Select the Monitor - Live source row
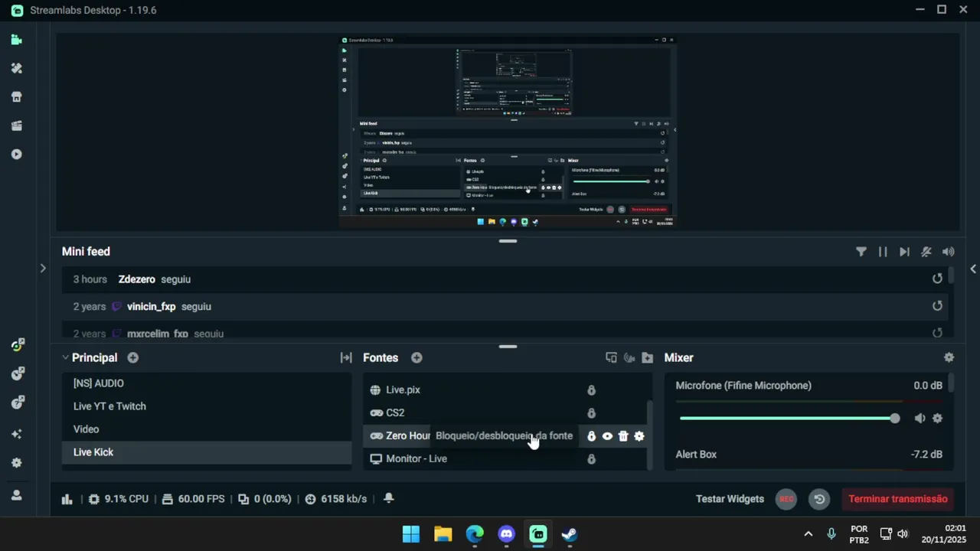980x551 pixels. pos(505,459)
